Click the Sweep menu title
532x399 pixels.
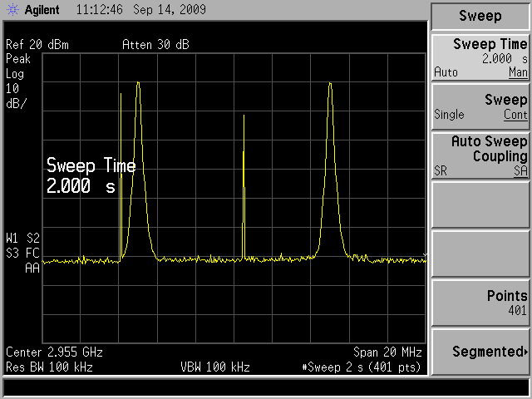point(480,16)
